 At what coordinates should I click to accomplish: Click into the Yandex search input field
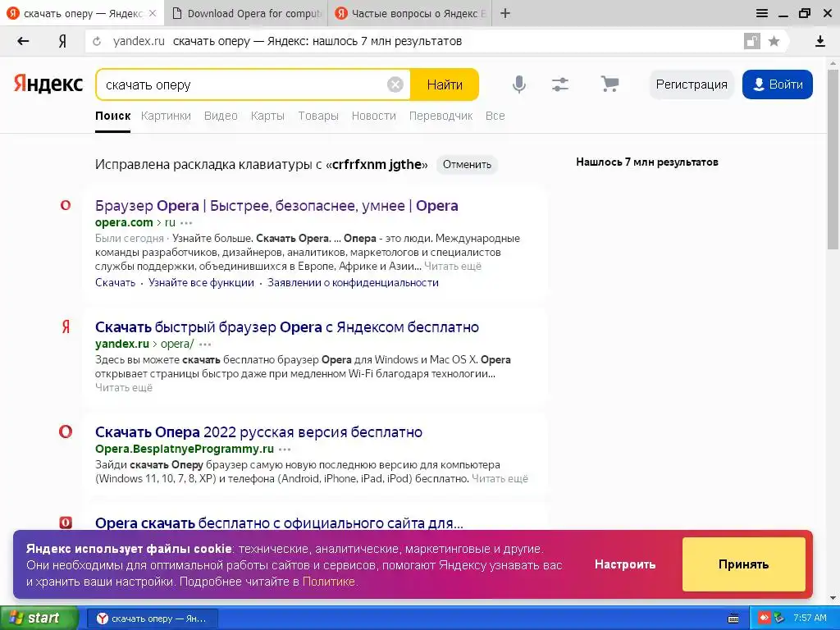pos(244,84)
